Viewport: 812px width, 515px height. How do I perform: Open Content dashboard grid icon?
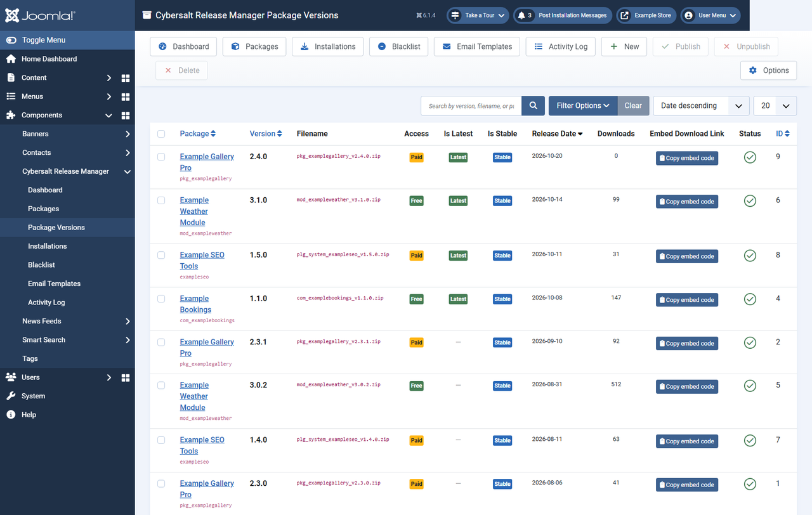click(x=126, y=78)
